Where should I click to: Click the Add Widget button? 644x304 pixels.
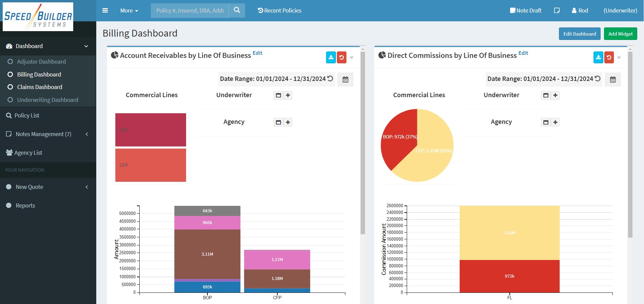pyautogui.click(x=620, y=34)
